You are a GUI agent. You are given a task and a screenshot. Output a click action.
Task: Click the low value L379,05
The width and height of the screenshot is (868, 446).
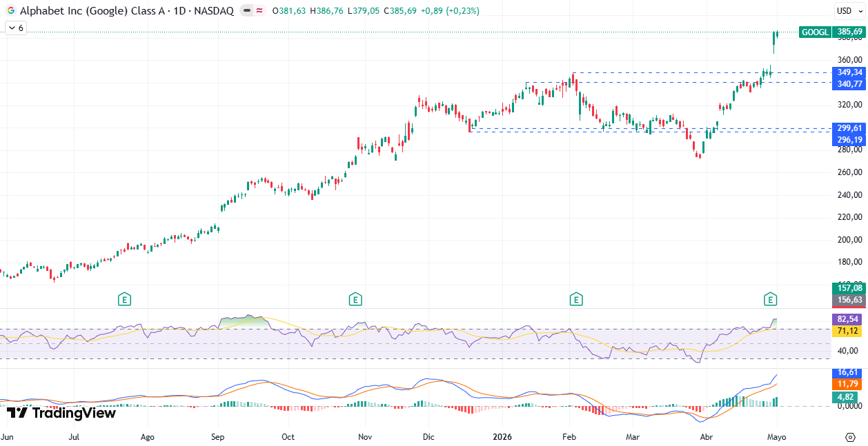pyautogui.click(x=364, y=11)
